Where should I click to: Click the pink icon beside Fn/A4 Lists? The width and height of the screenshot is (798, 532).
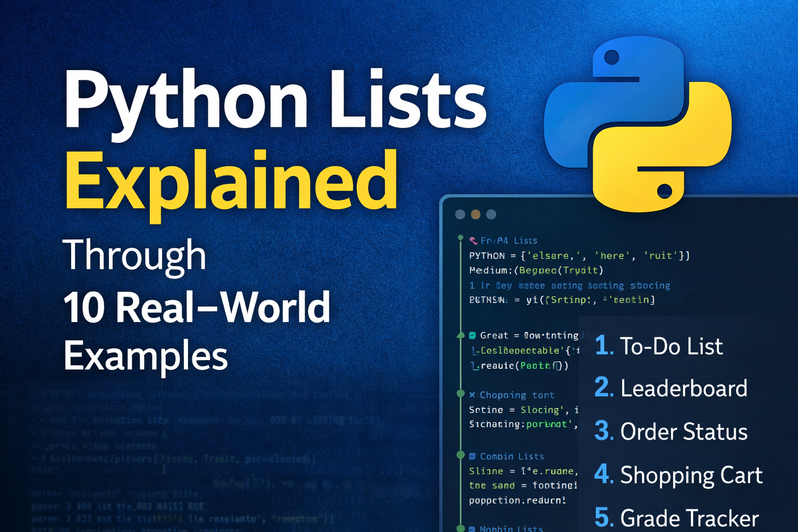pos(473,241)
